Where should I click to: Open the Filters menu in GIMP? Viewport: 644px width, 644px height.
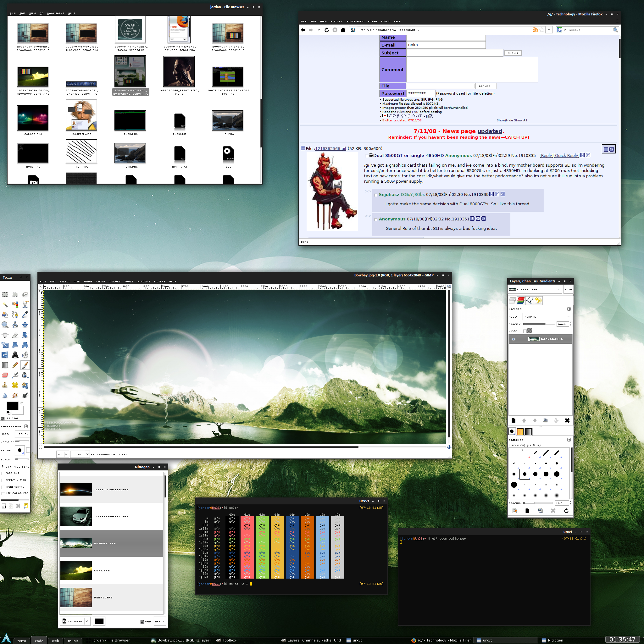coord(159,282)
